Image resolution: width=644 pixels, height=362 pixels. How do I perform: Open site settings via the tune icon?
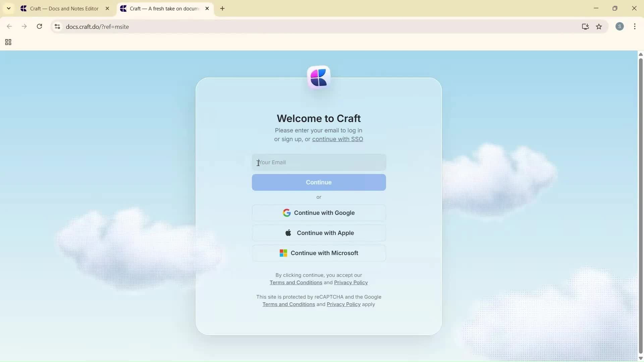click(57, 26)
